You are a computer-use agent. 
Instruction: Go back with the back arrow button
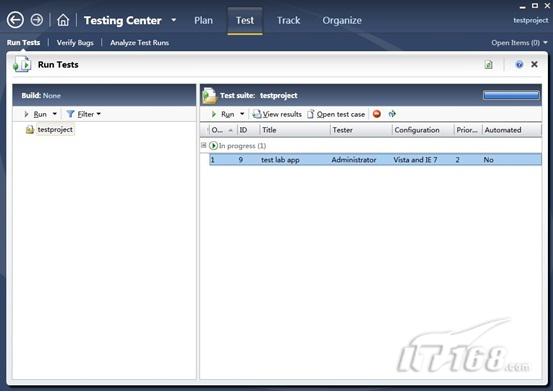[15, 20]
